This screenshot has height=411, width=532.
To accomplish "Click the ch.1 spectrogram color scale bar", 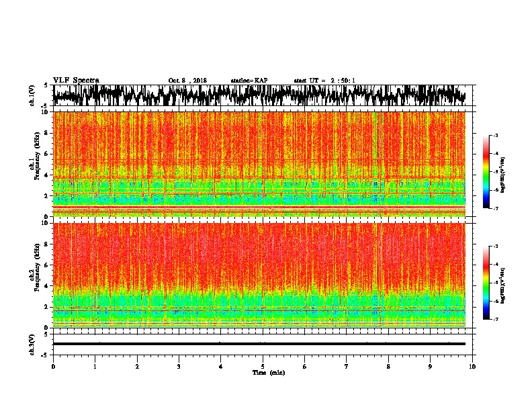I will point(486,172).
